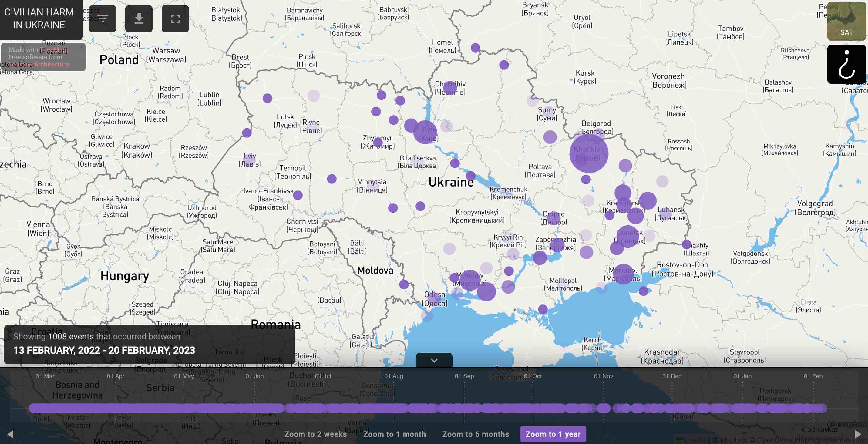Select Zoom to 1 year
Image resolution: width=868 pixels, height=444 pixels.
coord(553,434)
